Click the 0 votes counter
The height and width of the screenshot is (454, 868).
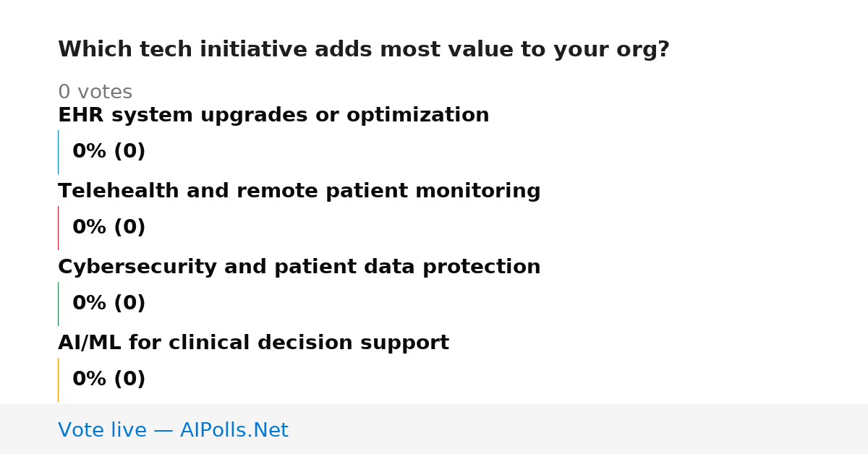[95, 93]
